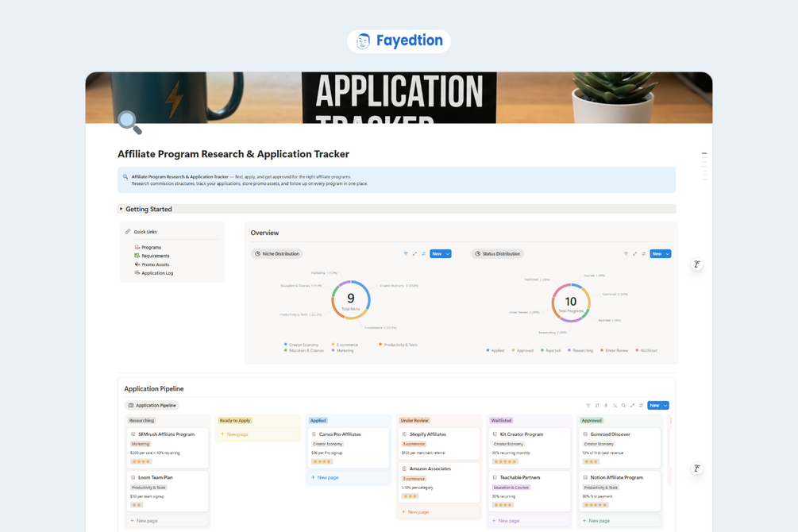Open New dropdown arrow for Application Pipeline
The width and height of the screenshot is (798, 532).
pos(665,406)
